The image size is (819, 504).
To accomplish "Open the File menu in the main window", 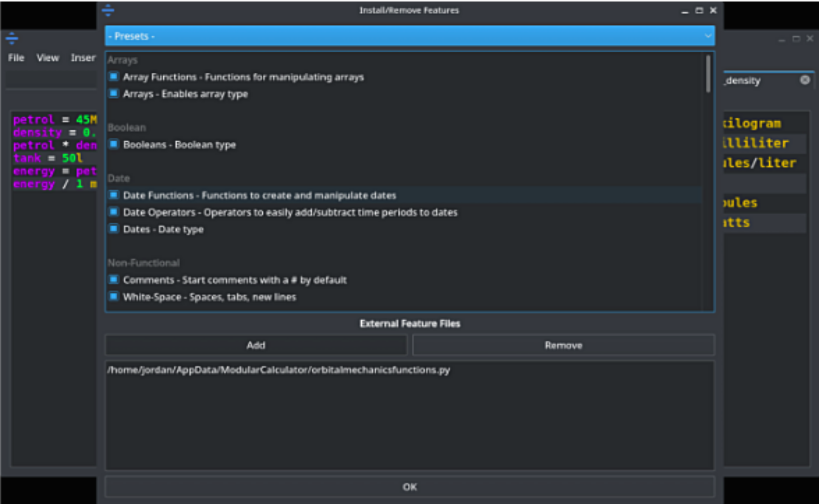I will [16, 58].
